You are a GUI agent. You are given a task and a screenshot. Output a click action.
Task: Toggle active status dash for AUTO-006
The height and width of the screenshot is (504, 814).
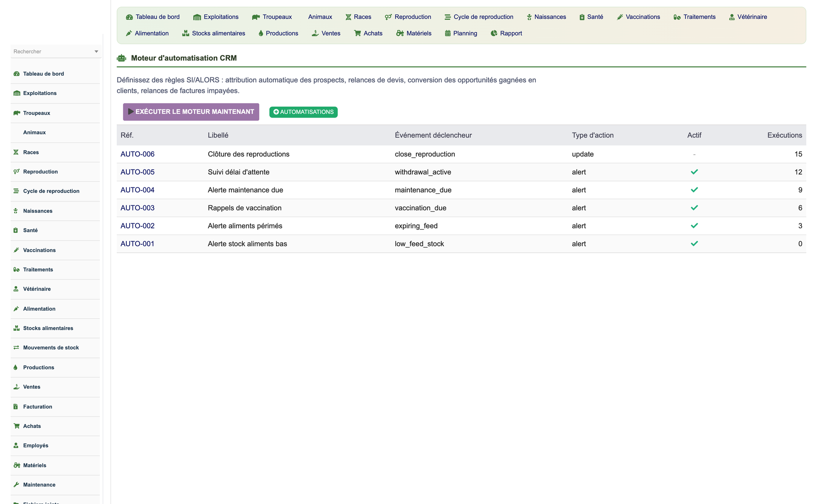click(694, 154)
